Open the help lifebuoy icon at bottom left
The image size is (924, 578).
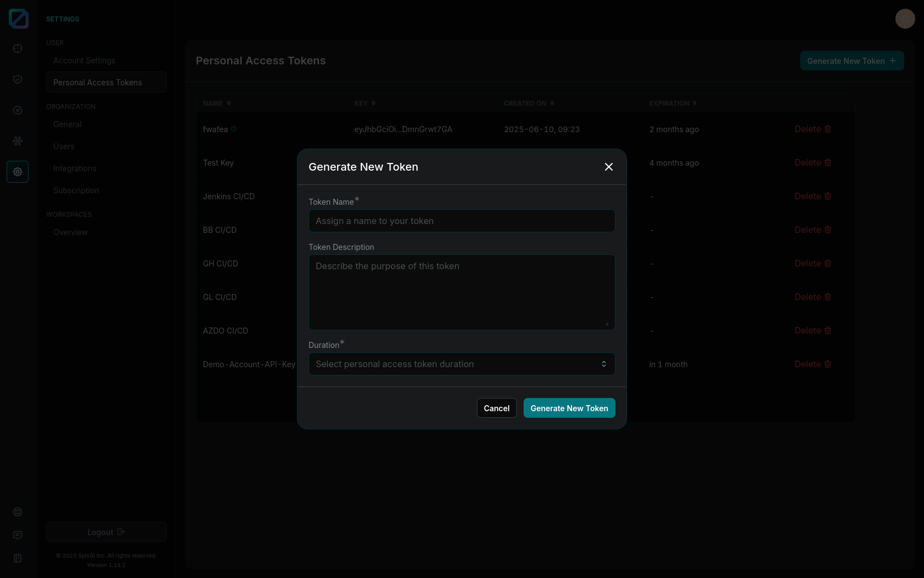(x=18, y=512)
